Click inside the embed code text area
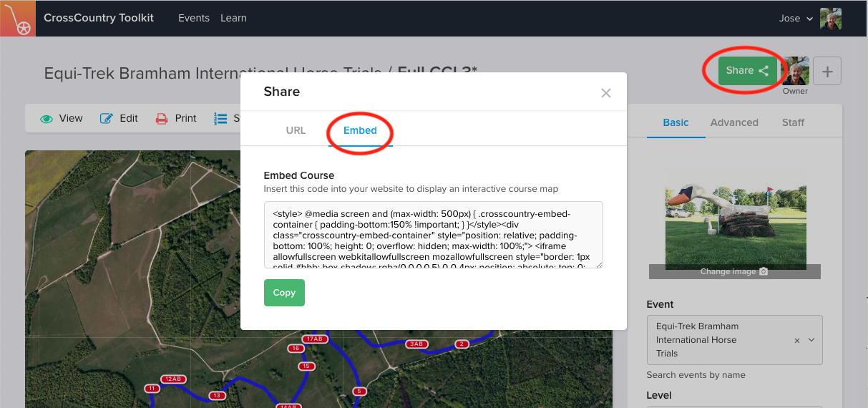 click(x=433, y=235)
